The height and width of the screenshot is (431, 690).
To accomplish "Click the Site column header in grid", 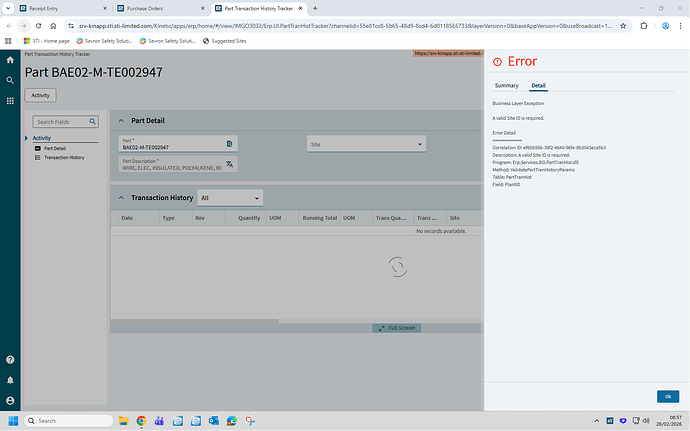I will pyautogui.click(x=455, y=218).
